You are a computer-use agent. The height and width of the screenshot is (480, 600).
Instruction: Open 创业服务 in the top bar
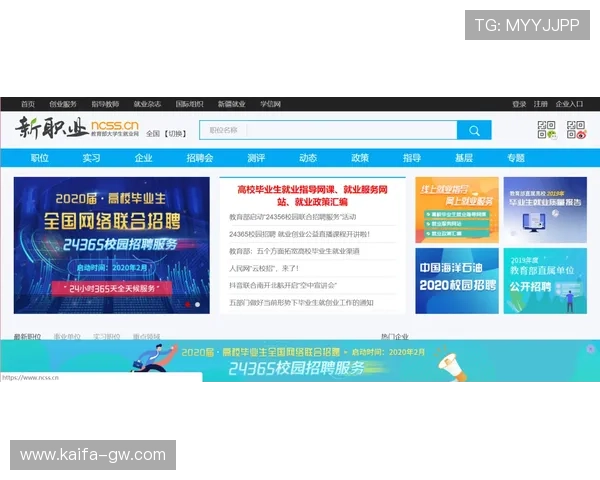click(x=63, y=104)
